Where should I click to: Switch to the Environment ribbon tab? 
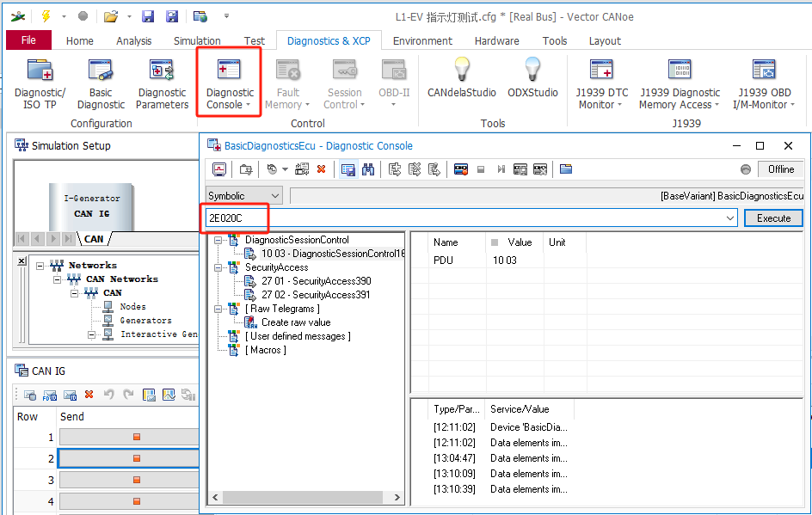click(422, 41)
